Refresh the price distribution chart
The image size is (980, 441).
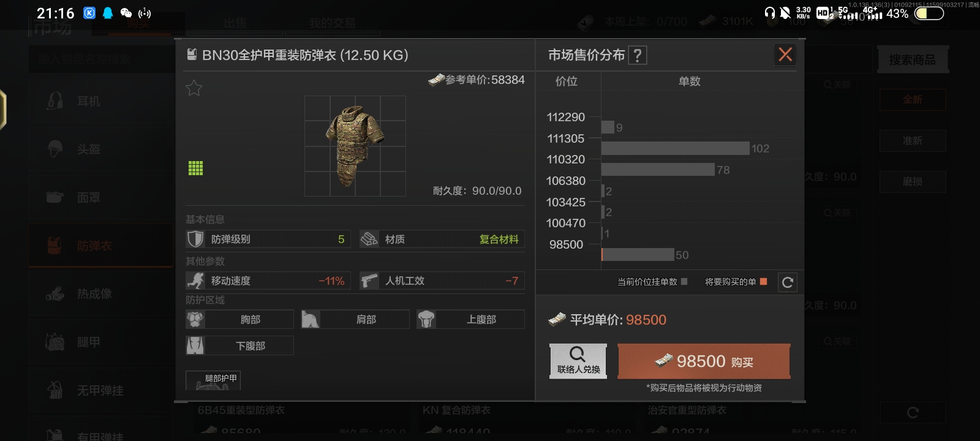pos(788,282)
